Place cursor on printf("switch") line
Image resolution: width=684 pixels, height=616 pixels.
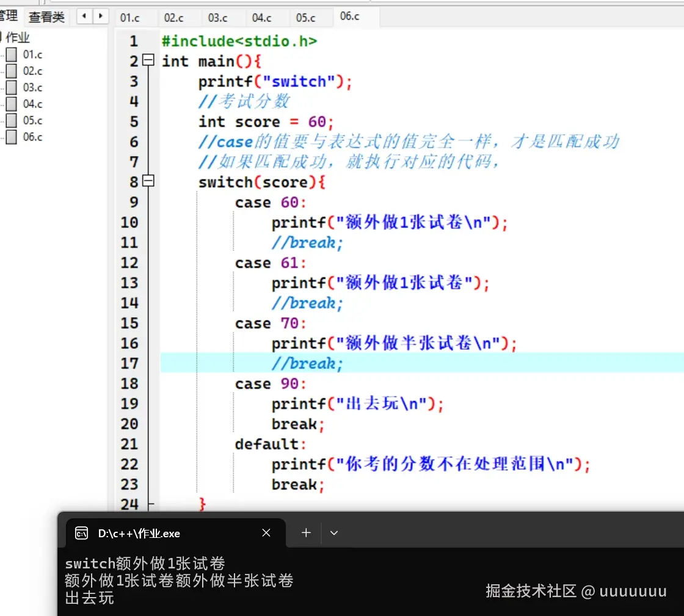275,82
